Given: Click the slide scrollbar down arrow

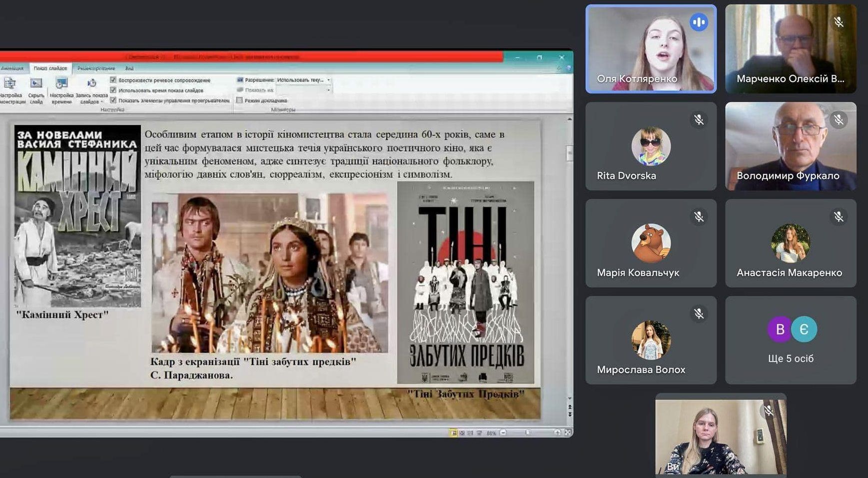Looking at the screenshot, I should coord(569,398).
